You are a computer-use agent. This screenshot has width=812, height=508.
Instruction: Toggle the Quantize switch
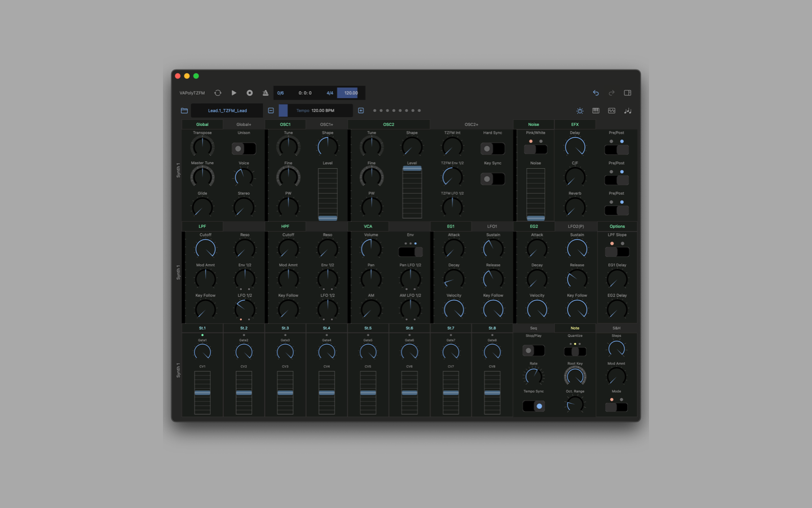(575, 351)
